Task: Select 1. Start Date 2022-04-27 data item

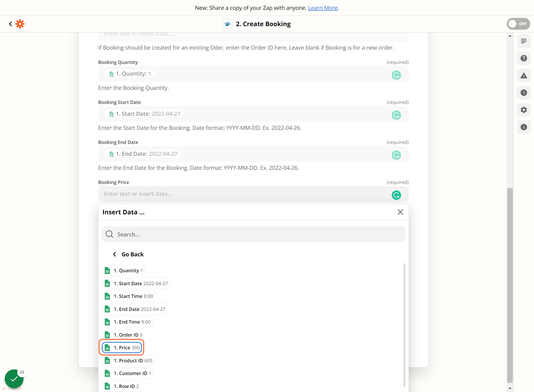Action: (x=136, y=283)
